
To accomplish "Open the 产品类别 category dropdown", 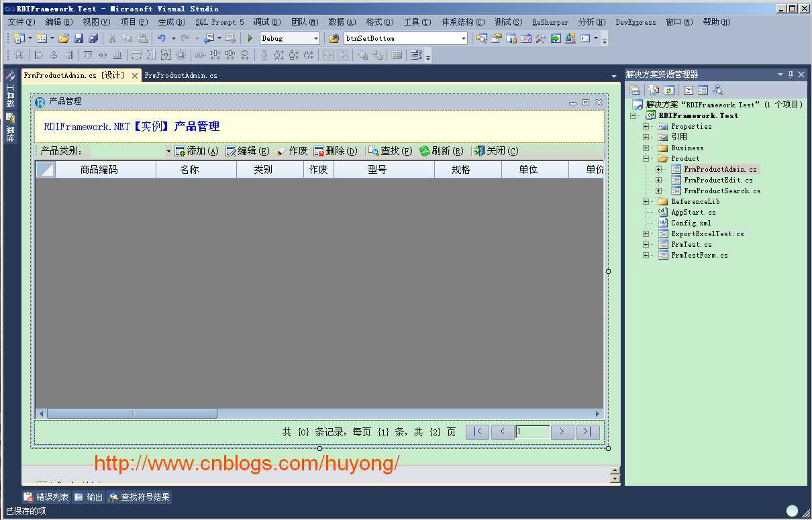I will click(168, 152).
